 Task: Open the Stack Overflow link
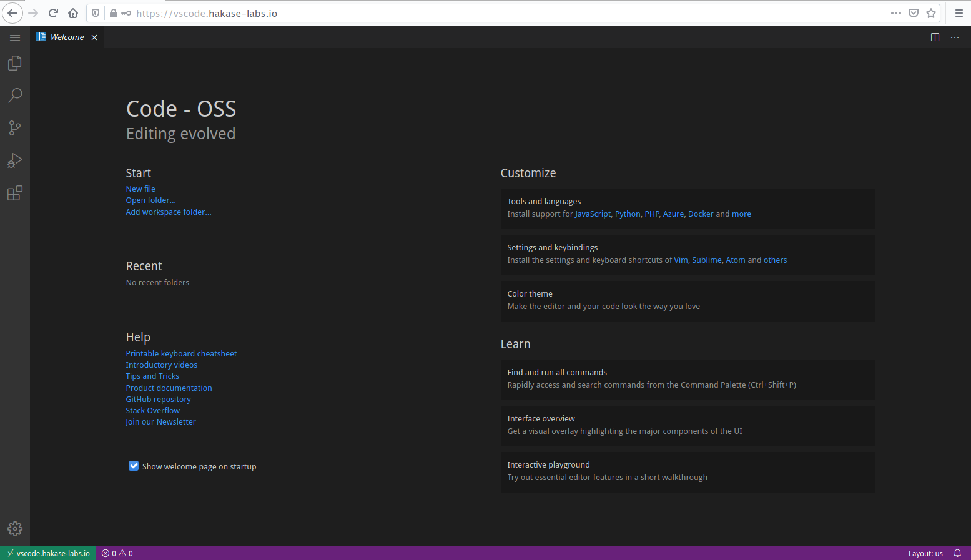tap(152, 411)
